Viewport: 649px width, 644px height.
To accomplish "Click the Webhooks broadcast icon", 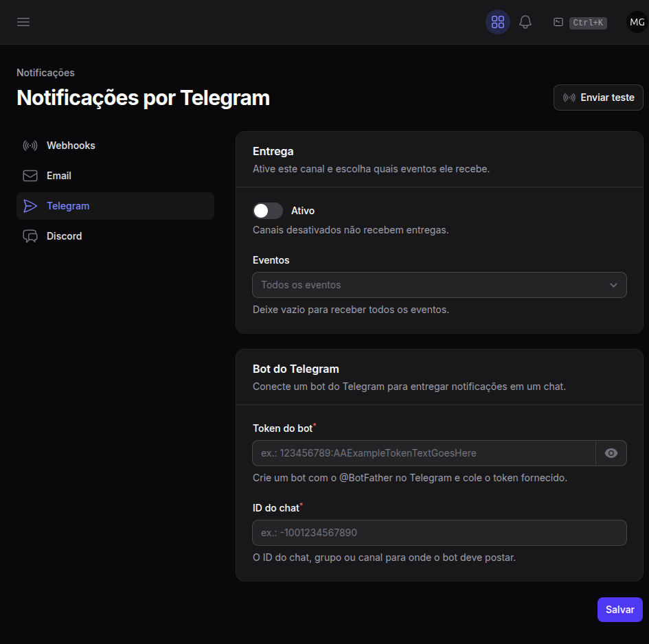I will 30,146.
